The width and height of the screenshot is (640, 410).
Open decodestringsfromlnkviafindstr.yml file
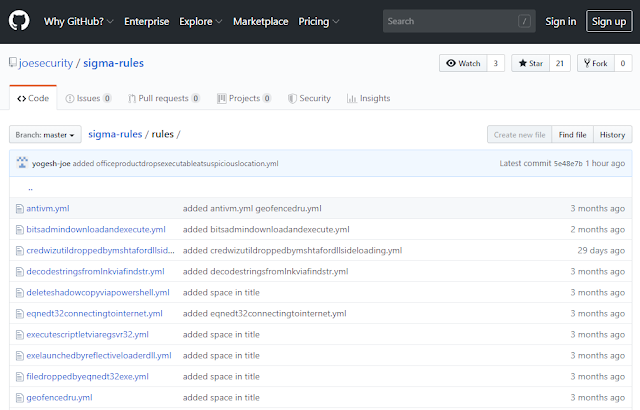pyautogui.click(x=96, y=271)
